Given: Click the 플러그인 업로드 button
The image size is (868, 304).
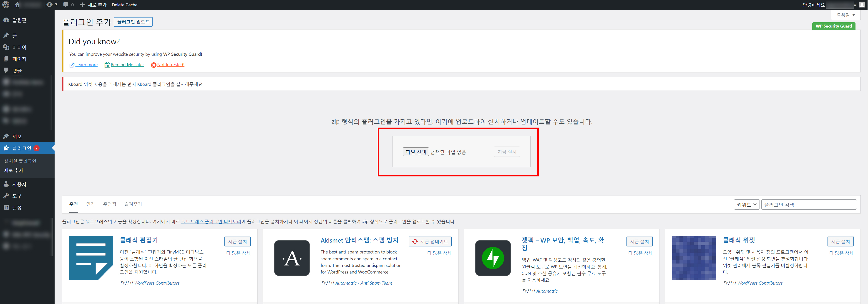Looking at the screenshot, I should [133, 22].
